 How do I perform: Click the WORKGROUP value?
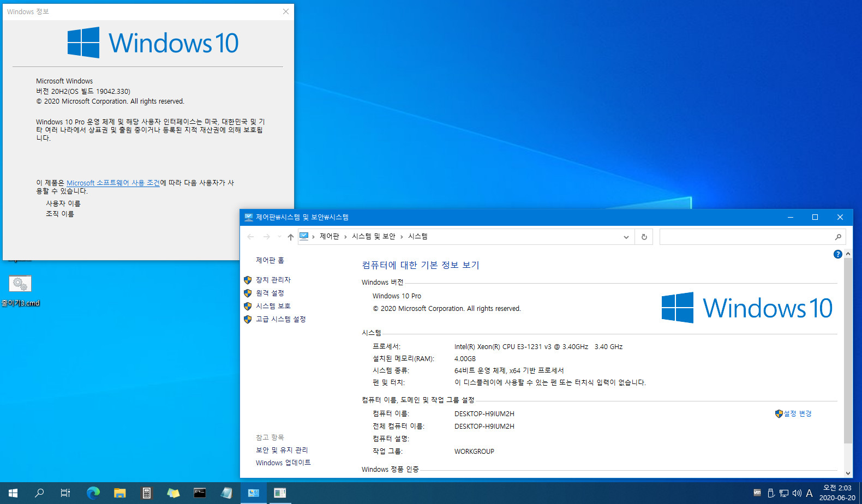pyautogui.click(x=474, y=452)
